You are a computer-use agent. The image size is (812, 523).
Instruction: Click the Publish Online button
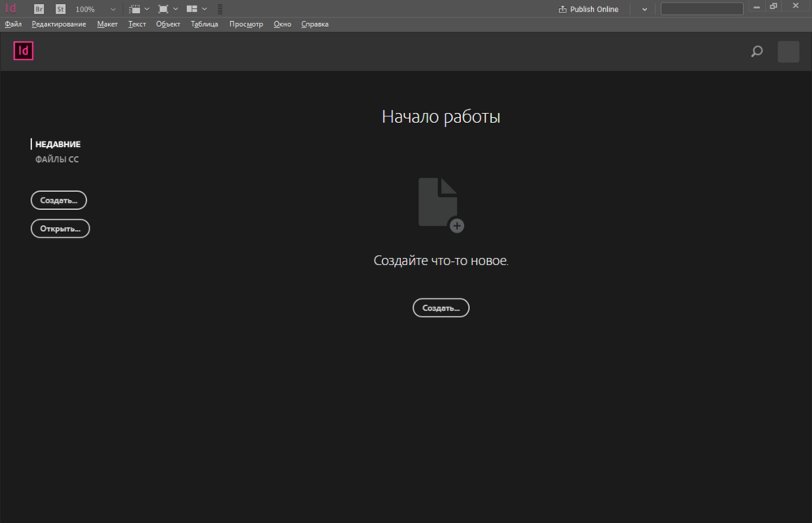[x=588, y=10]
